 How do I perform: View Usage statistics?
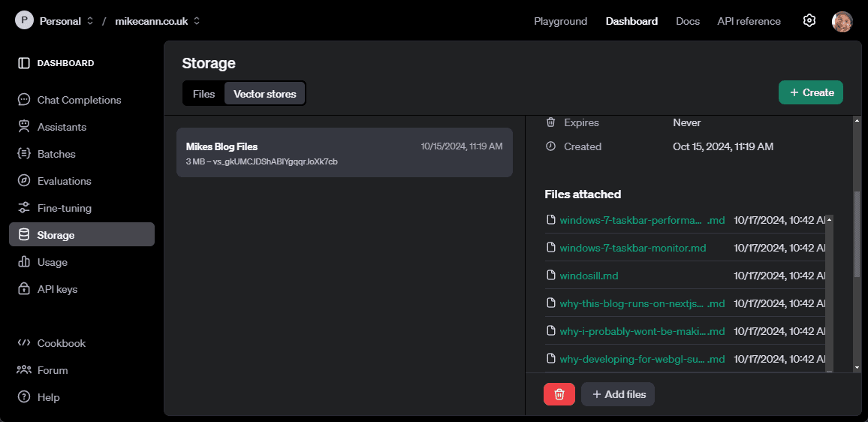52,262
